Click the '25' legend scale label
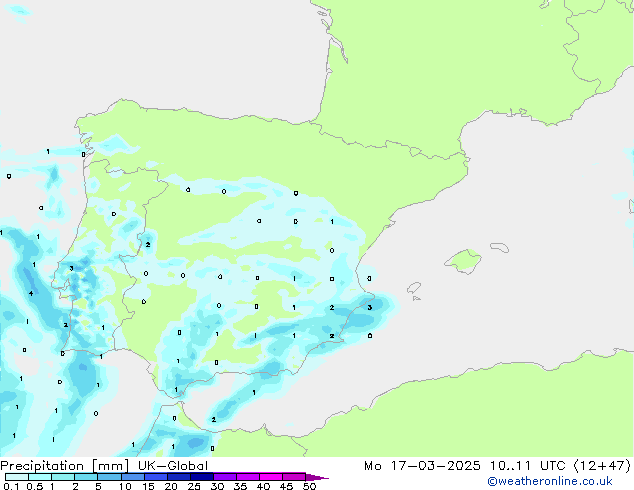This screenshot has height=490, width=634. pyautogui.click(x=194, y=486)
